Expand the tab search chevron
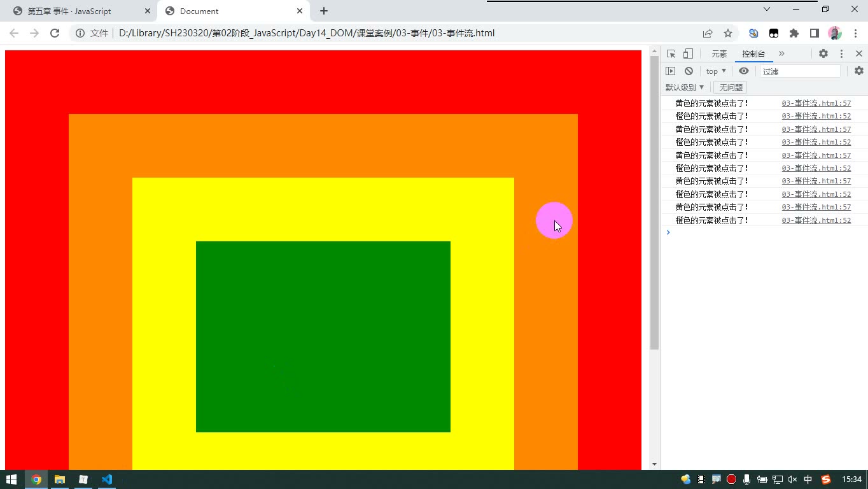This screenshot has height=489, width=868. [x=767, y=9]
